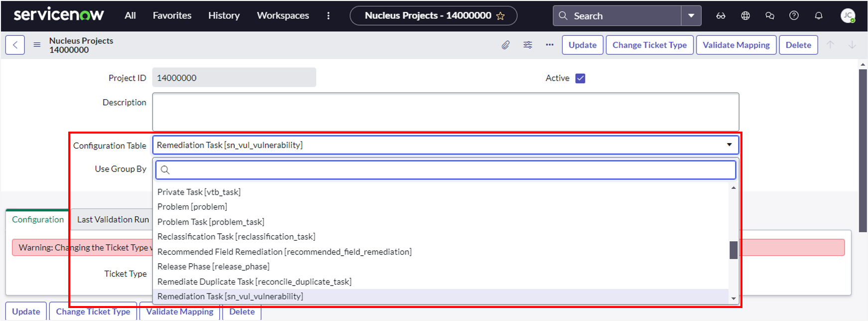Click the page vertical scrollbar thumb

click(x=863, y=151)
